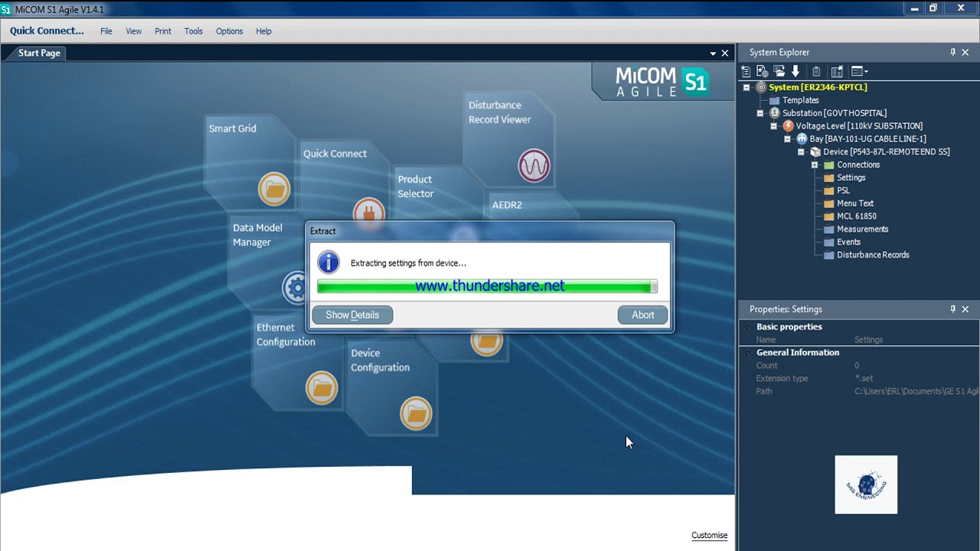Open the Print menu
The width and height of the screenshot is (980, 551).
[163, 31]
